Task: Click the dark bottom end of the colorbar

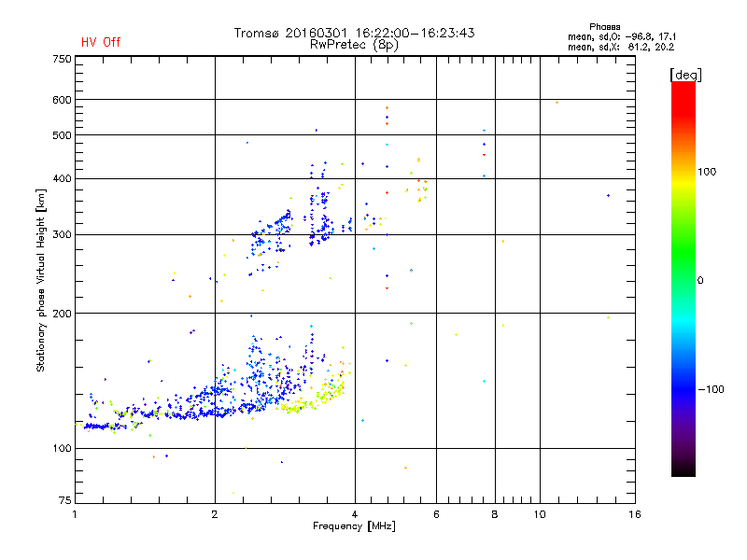Action: point(684,467)
